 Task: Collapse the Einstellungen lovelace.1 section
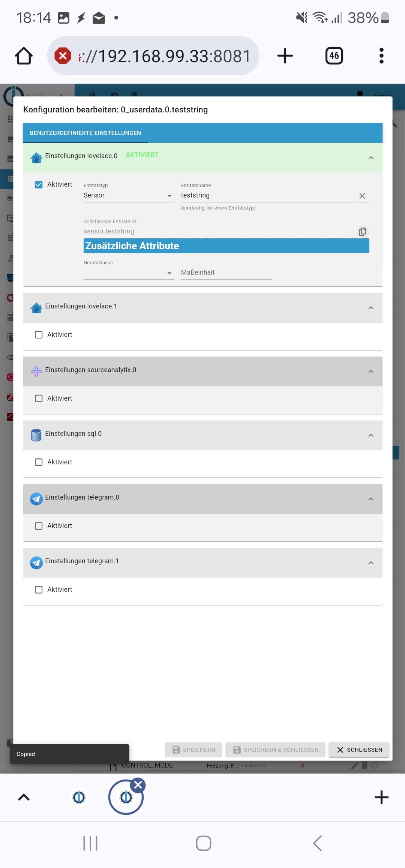[x=370, y=308]
